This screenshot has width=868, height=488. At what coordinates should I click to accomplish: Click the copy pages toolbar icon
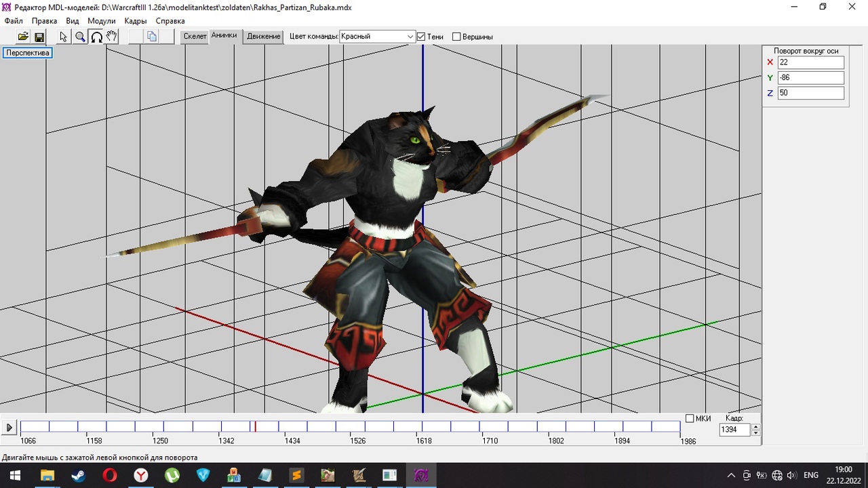pos(152,37)
